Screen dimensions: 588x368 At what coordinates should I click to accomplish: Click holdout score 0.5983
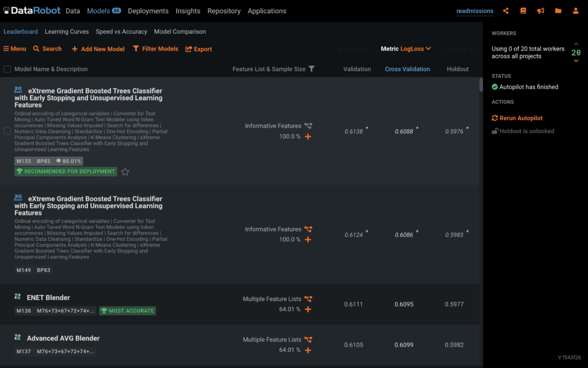[x=454, y=235]
